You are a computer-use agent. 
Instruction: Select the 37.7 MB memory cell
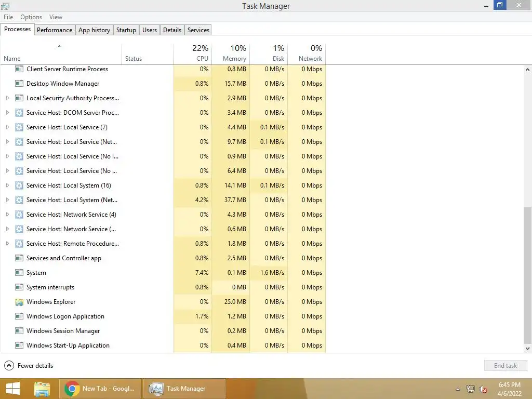pos(231,200)
